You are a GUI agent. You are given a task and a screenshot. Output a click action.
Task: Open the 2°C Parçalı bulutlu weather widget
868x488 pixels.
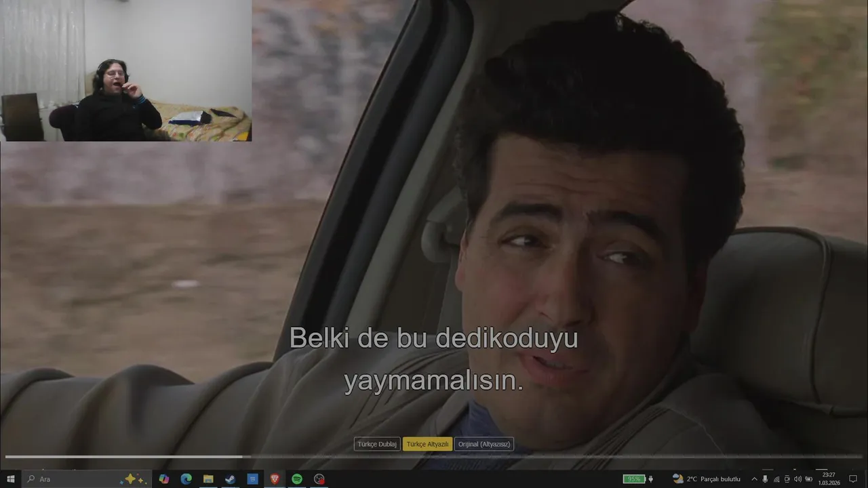point(706,479)
